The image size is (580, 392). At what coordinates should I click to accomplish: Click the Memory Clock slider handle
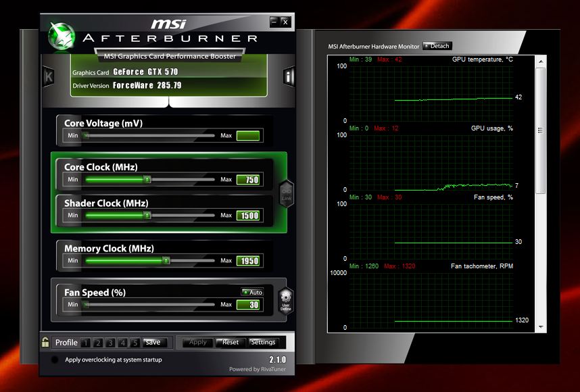[166, 260]
